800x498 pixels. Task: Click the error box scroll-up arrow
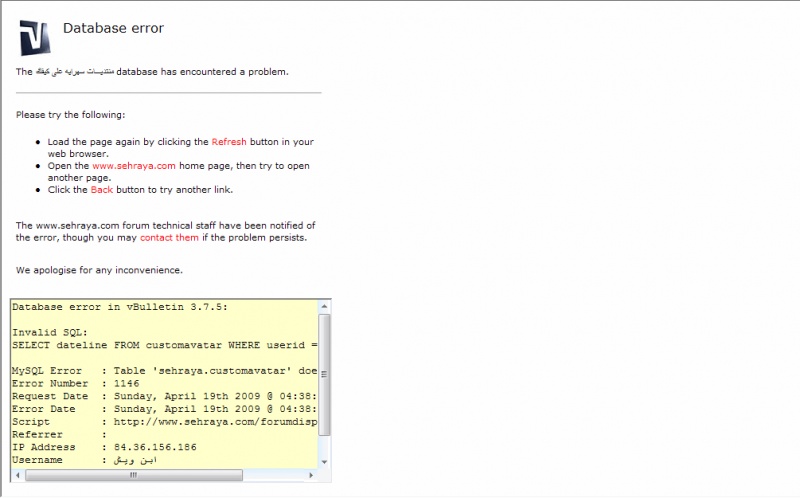click(324, 307)
